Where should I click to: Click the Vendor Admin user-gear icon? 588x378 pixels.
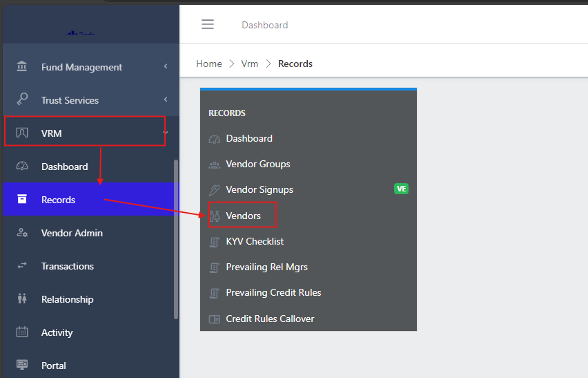22,232
